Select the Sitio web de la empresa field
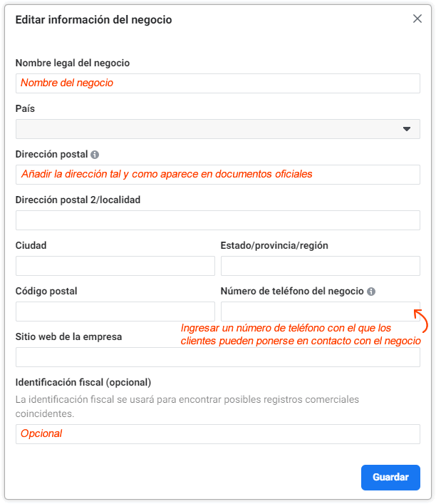436x504 pixels. 218,357
